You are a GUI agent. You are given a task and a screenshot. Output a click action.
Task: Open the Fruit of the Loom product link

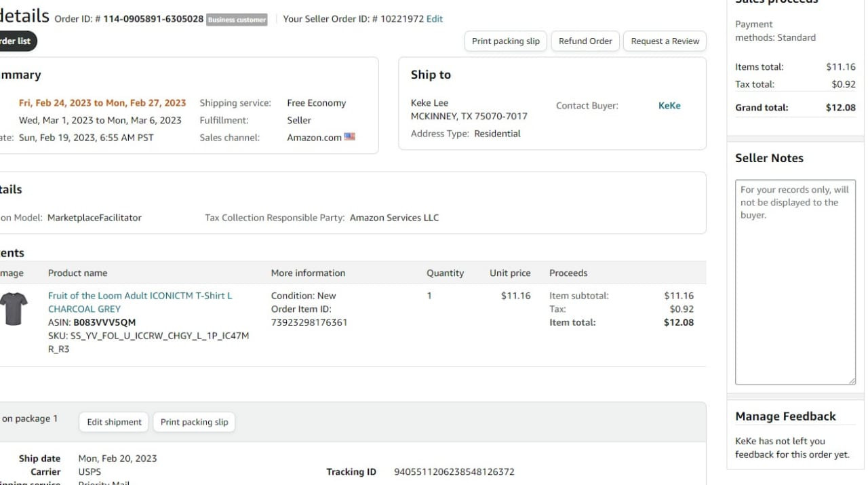point(140,302)
